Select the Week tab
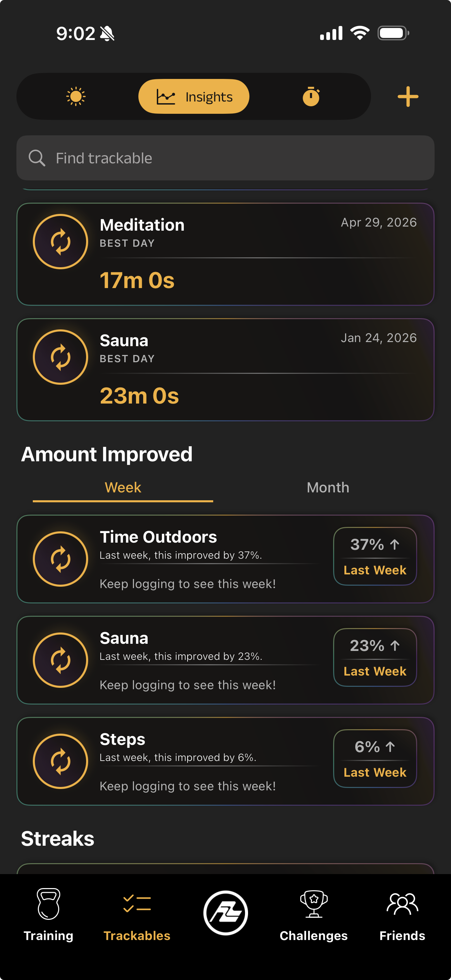This screenshot has height=980, width=451. 123,487
